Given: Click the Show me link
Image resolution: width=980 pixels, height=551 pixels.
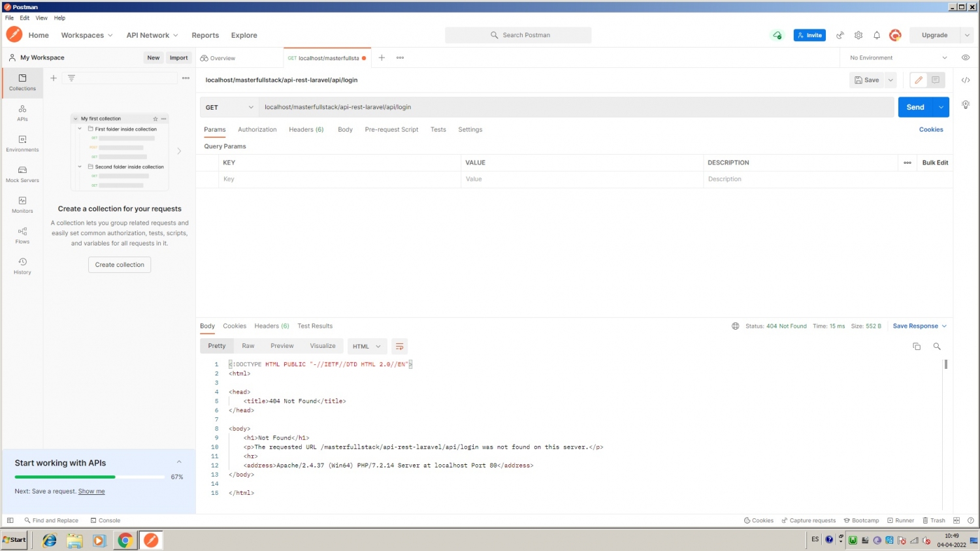Looking at the screenshot, I should pos(91,491).
